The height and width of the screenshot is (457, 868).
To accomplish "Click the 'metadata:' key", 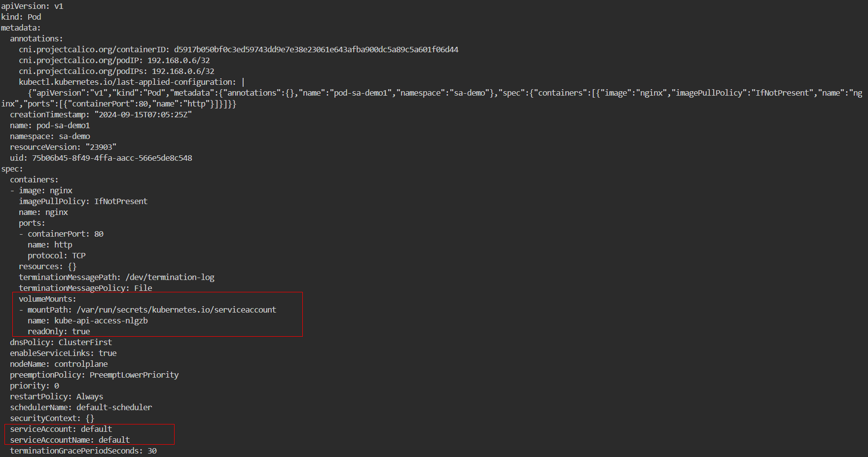I will pyautogui.click(x=21, y=28).
